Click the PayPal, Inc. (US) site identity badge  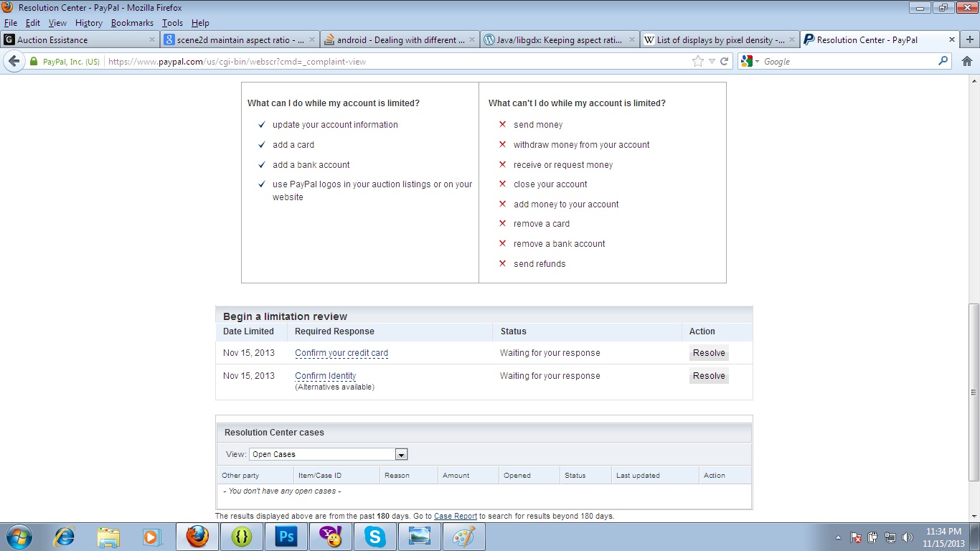[65, 62]
